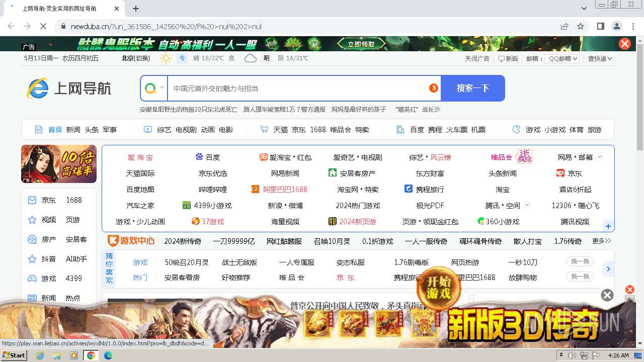Screen dimensions: 644x362
Task: Expand the 腾讯·空间 dropdown arrow
Action: coord(527,205)
